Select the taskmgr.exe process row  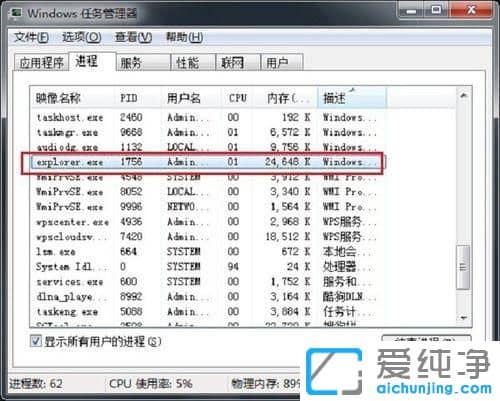click(x=207, y=132)
